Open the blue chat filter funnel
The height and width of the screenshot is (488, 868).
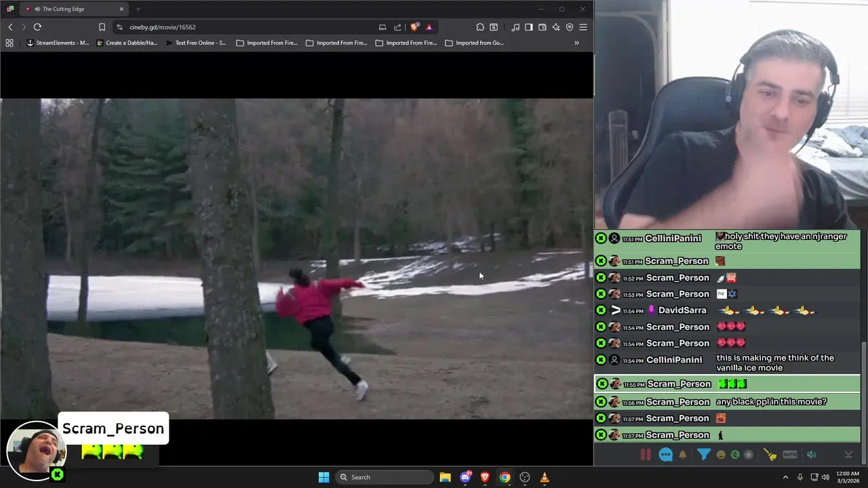coord(703,455)
